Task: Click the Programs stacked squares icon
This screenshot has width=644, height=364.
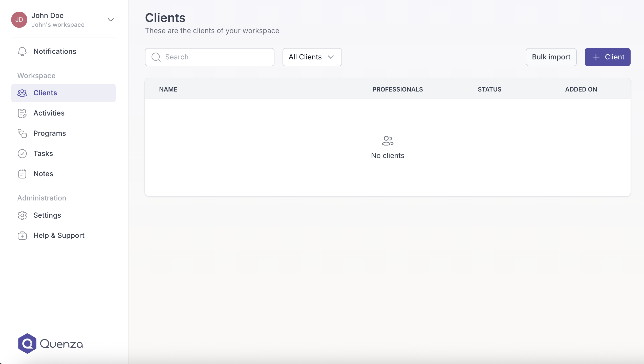Action: coord(22,133)
